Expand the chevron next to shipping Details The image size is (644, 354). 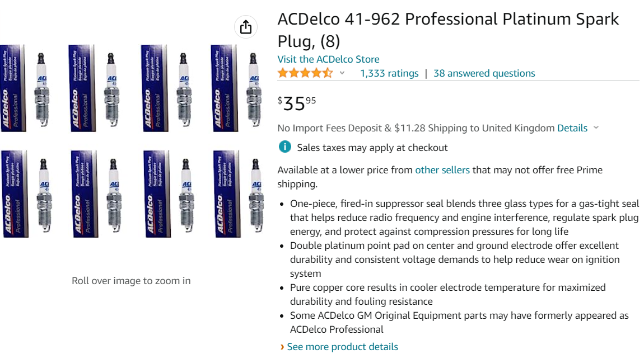[x=596, y=128]
